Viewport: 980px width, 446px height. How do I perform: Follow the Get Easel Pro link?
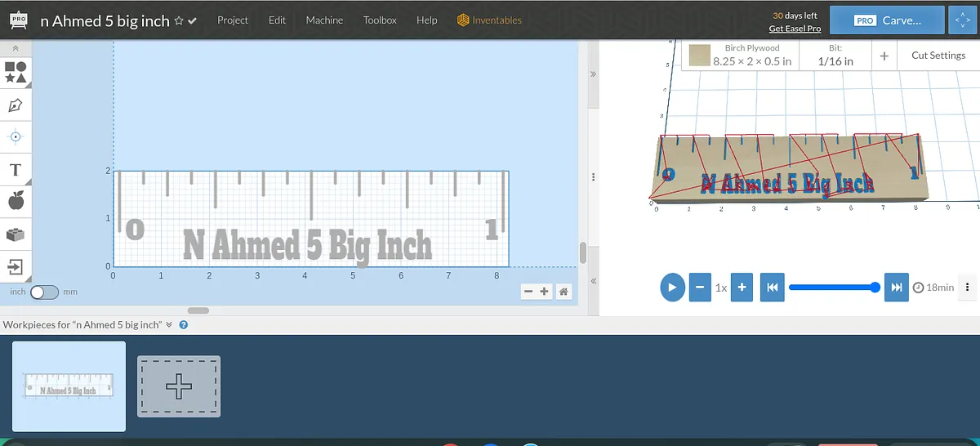point(795,29)
